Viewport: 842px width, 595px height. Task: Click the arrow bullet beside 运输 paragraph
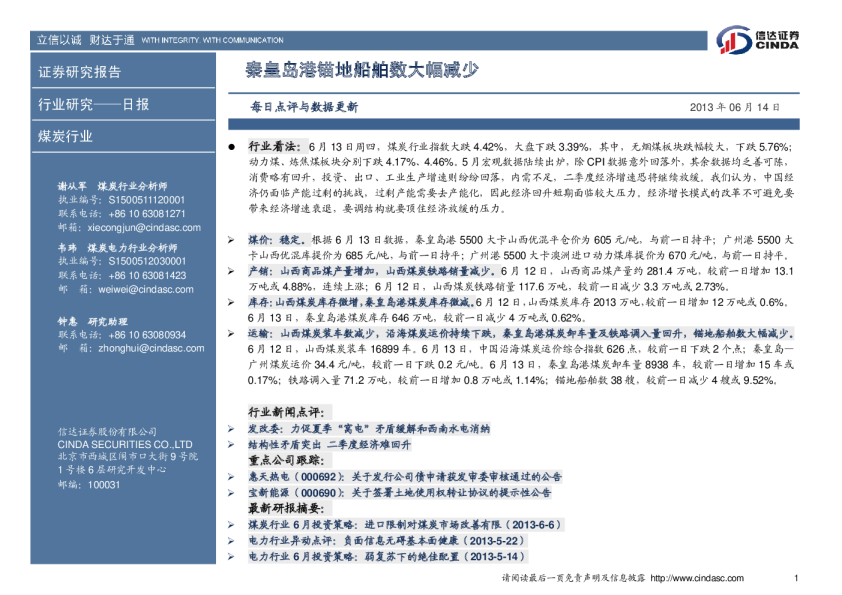pos(232,331)
